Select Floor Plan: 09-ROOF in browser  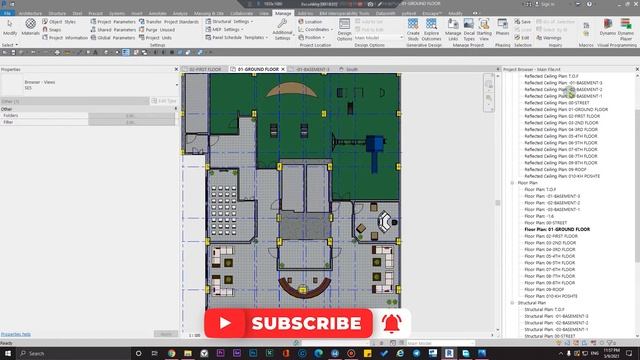pyautogui.click(x=544, y=289)
